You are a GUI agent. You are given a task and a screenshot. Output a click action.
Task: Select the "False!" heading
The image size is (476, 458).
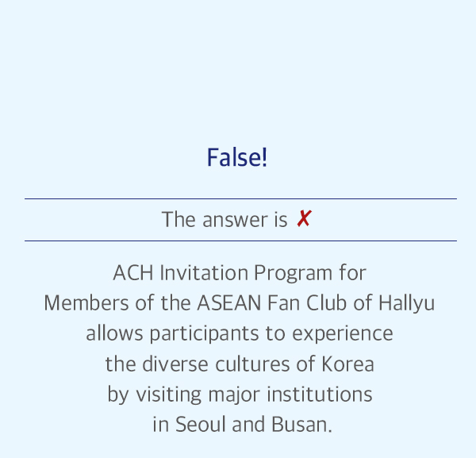click(x=237, y=157)
